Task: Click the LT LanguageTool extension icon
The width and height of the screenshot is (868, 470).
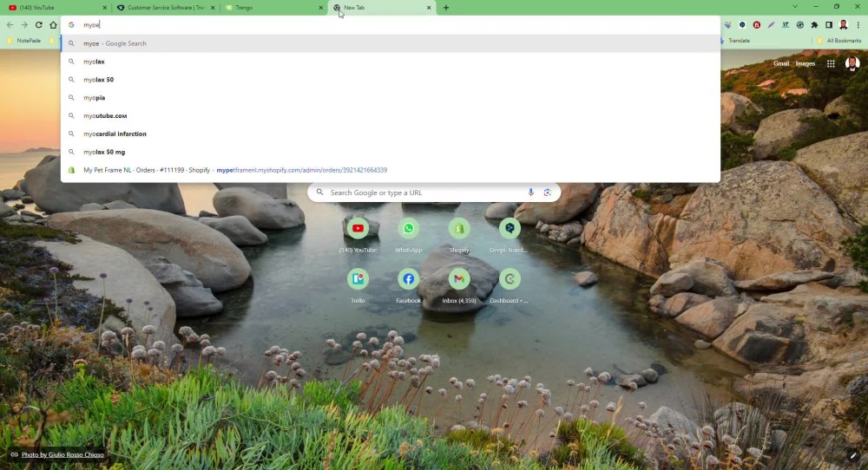Action: pos(786,25)
